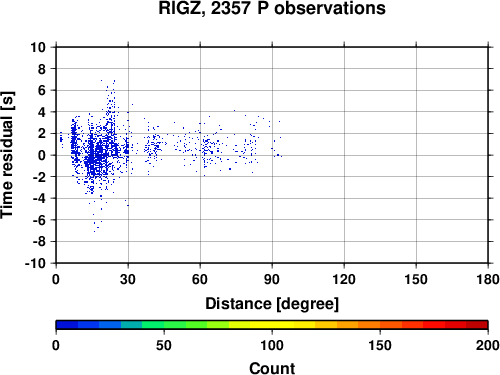Click y-axis tick label '-4'

point(39,199)
